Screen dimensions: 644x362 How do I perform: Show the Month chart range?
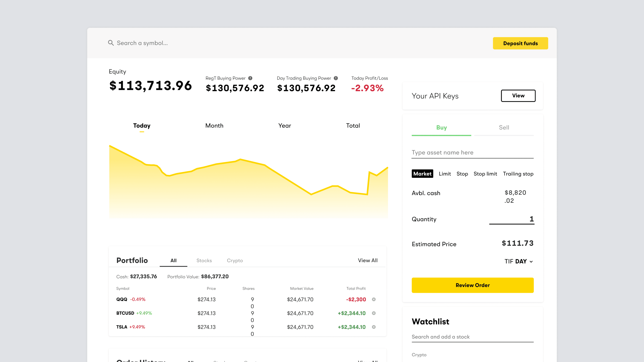pyautogui.click(x=214, y=126)
